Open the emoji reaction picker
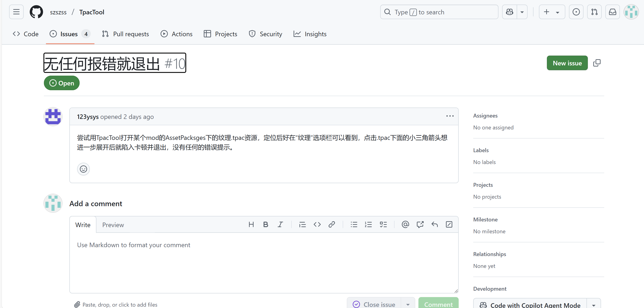 [x=83, y=169]
